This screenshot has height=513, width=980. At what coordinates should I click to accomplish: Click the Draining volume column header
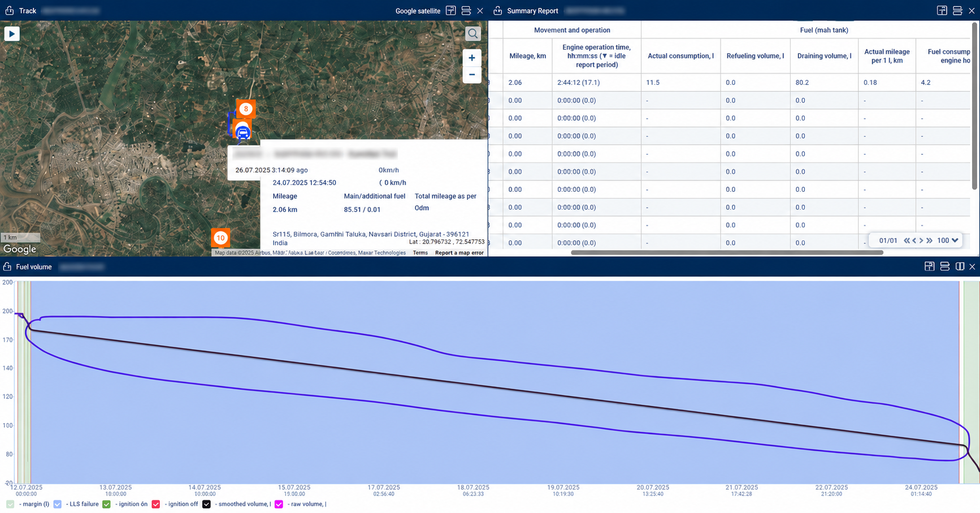824,56
